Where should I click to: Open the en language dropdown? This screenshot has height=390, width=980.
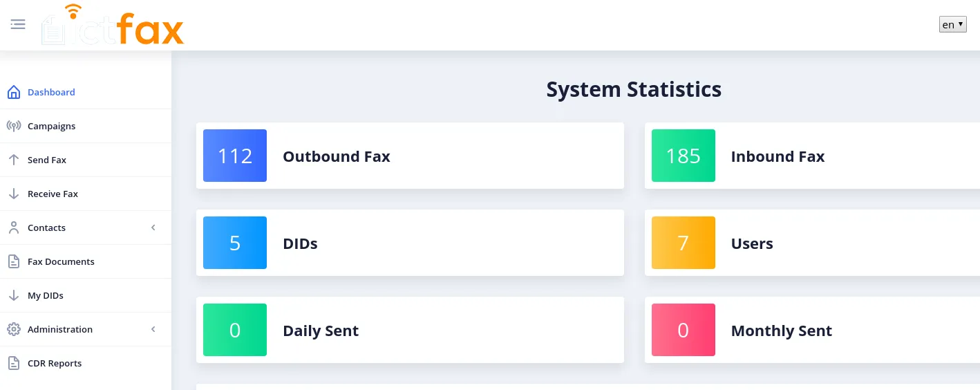point(952,24)
